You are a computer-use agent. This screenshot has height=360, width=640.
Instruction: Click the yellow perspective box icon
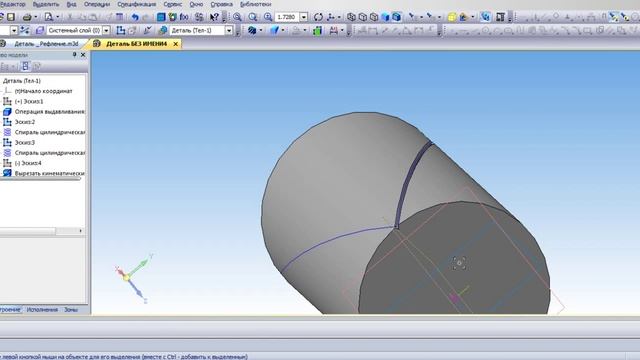pos(451,17)
